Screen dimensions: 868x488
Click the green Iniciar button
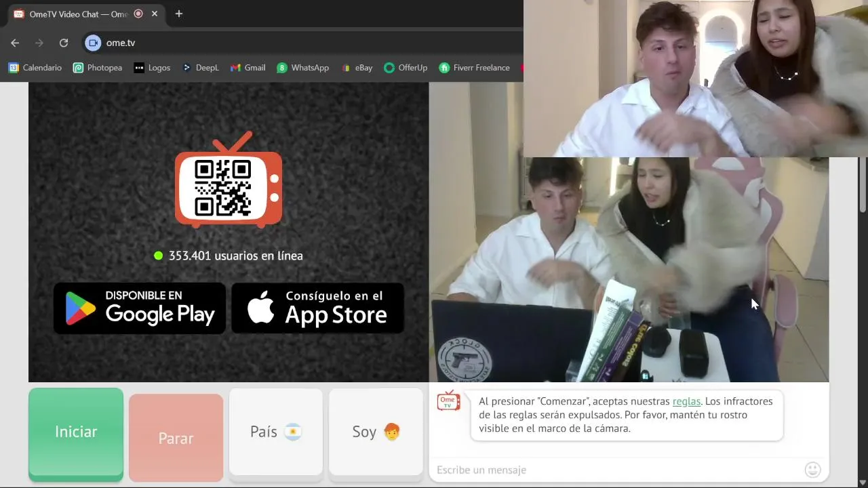[x=76, y=434]
